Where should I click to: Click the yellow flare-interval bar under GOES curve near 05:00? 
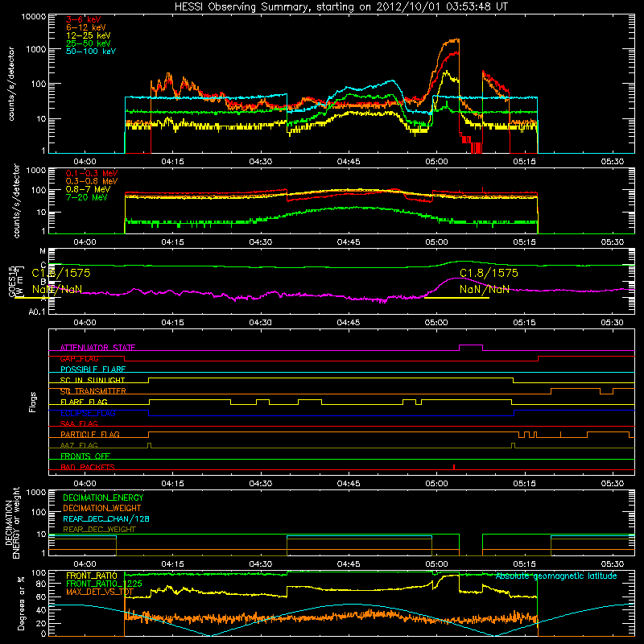tap(456, 297)
